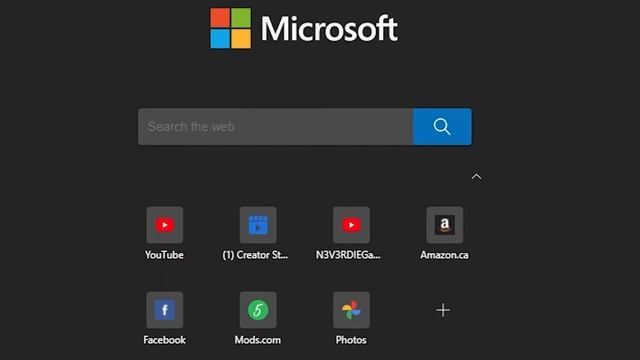Click the YouTube label text

click(164, 255)
